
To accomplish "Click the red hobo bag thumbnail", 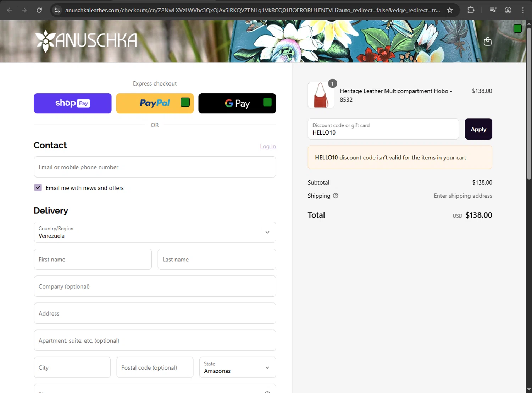I will (321, 95).
